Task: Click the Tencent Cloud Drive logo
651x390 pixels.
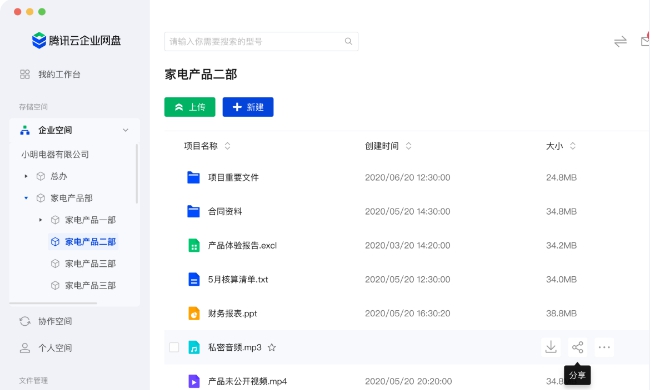Action: [76, 40]
